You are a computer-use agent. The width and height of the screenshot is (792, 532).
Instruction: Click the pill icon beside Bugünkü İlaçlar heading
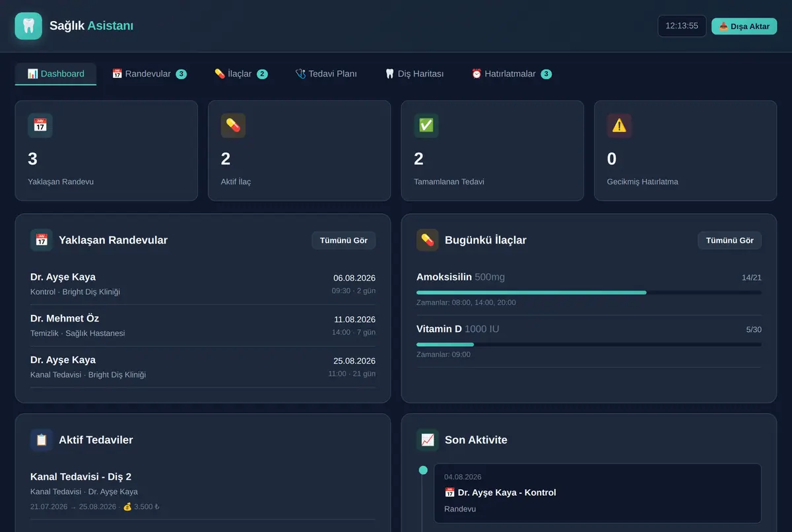click(x=428, y=240)
